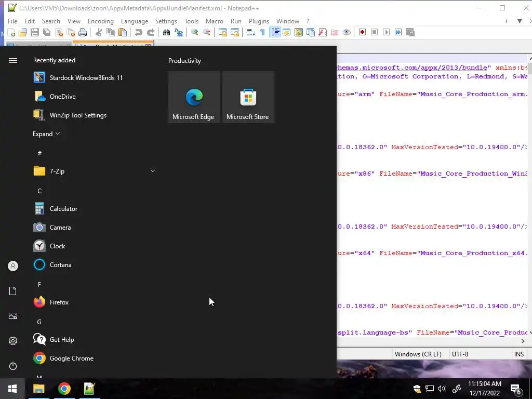
Task: Open Find with the binoculars icon
Action: coord(166,32)
